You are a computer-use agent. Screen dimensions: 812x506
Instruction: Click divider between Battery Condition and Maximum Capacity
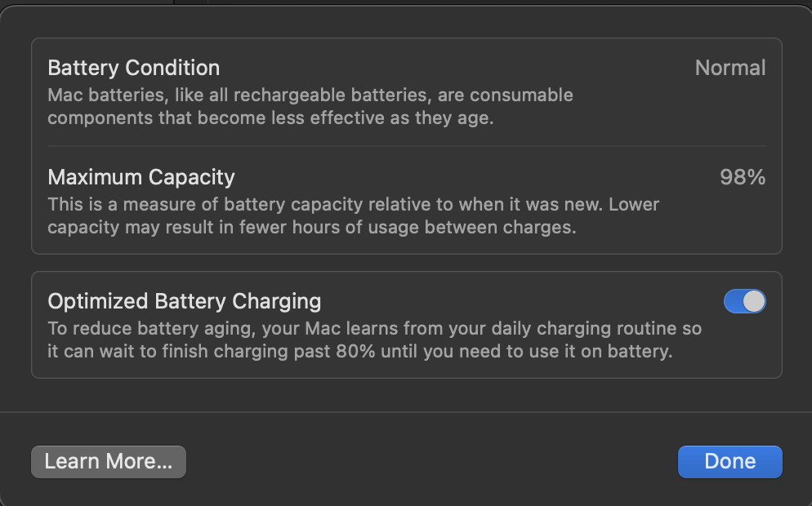coord(407,146)
